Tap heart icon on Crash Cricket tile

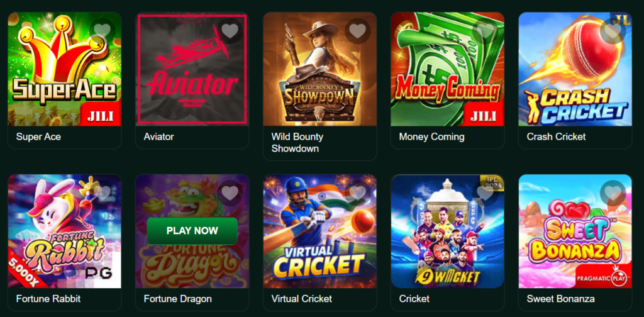point(613,30)
